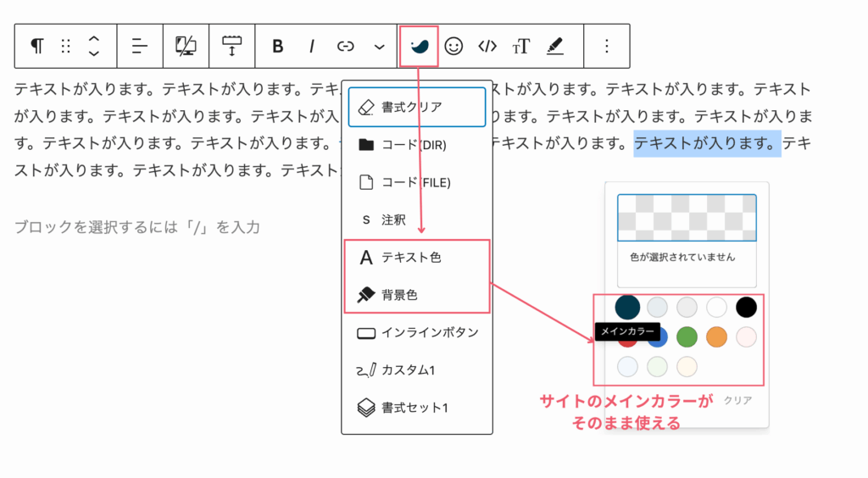Pick the light blue-gray swatch beside navy

tap(657, 307)
